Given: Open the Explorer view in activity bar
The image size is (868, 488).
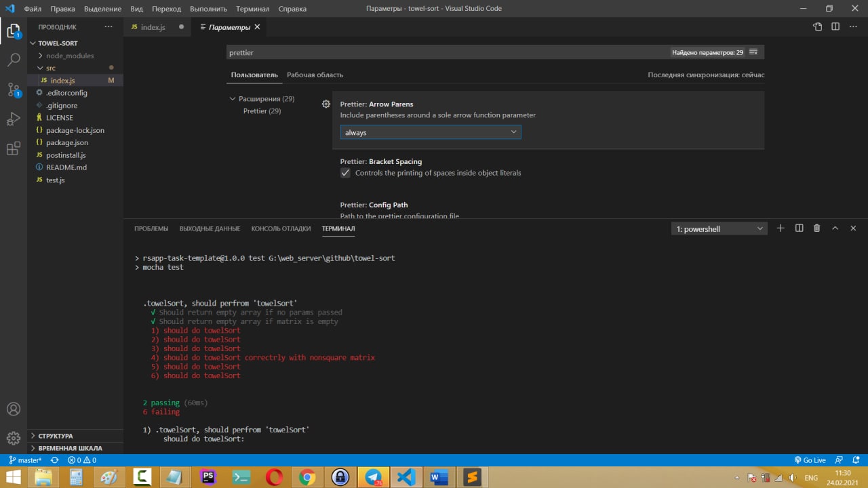Looking at the screenshot, I should [13, 30].
